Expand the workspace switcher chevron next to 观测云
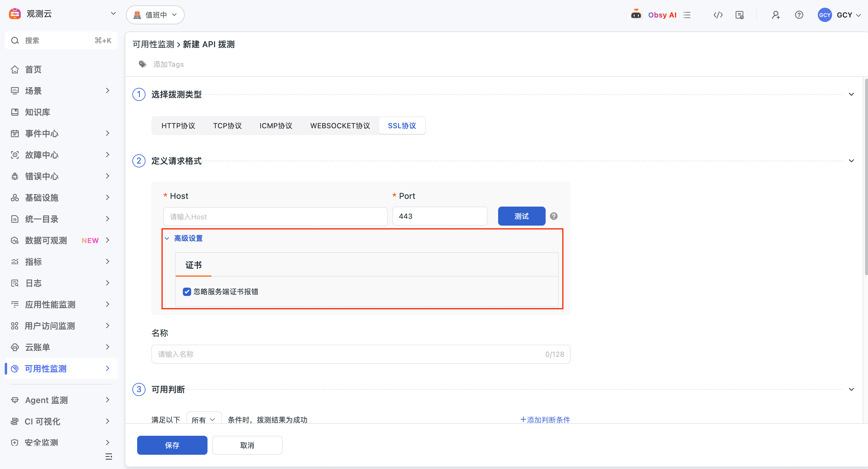Viewport: 868px width, 469px height. 113,13
